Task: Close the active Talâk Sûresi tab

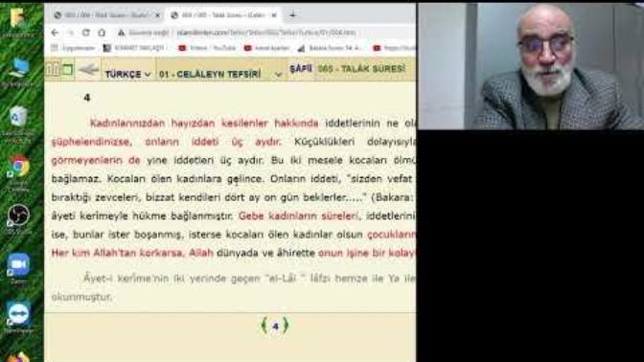Action: (274, 15)
